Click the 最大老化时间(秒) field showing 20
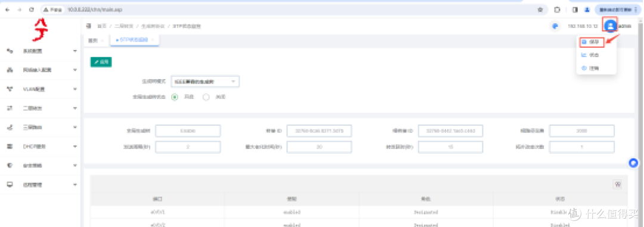The image size is (644, 227). (x=319, y=147)
